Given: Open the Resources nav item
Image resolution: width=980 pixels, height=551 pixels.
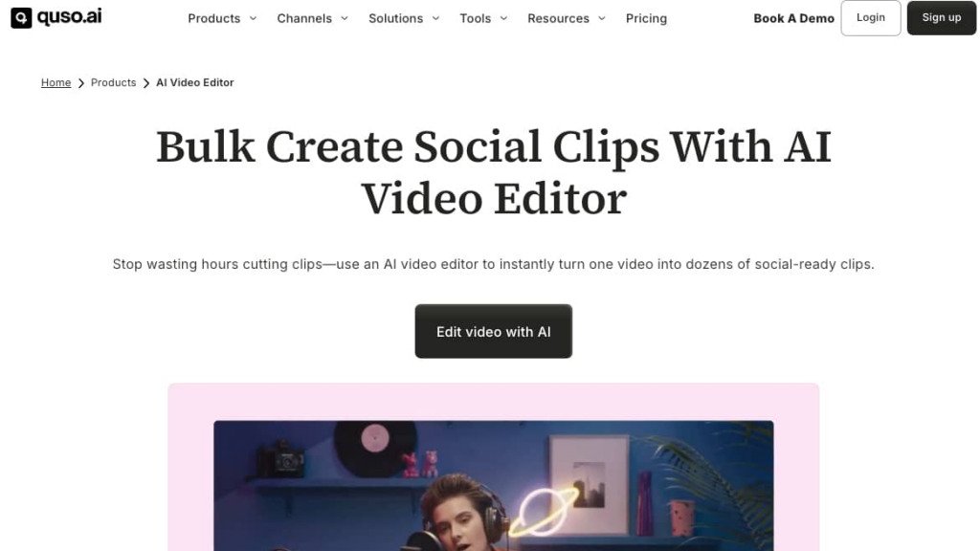Looking at the screenshot, I should point(558,19).
